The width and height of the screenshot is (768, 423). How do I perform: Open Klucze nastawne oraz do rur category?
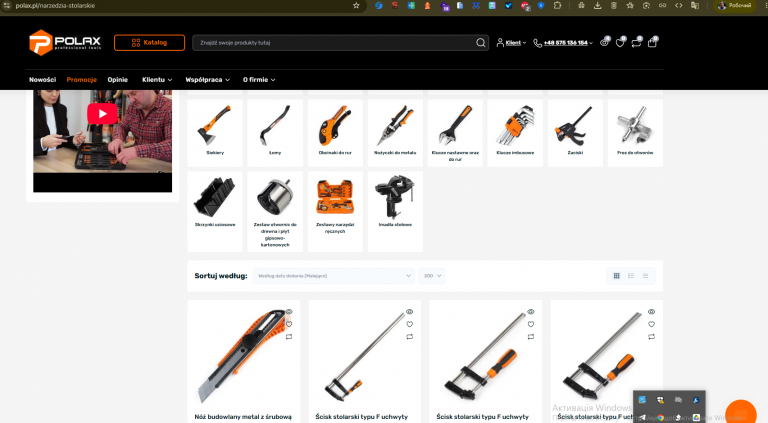[455, 133]
